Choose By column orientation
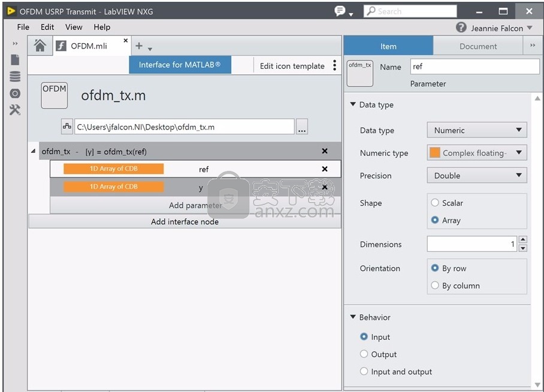This screenshot has width=544, height=392. (x=435, y=285)
